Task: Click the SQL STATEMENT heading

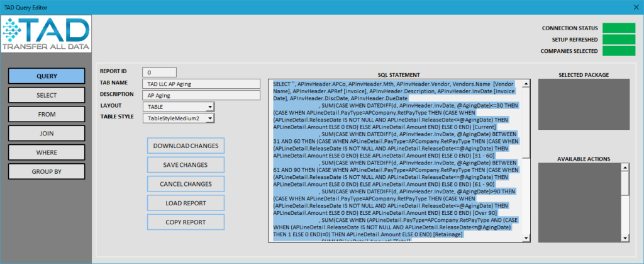Action: coord(398,75)
